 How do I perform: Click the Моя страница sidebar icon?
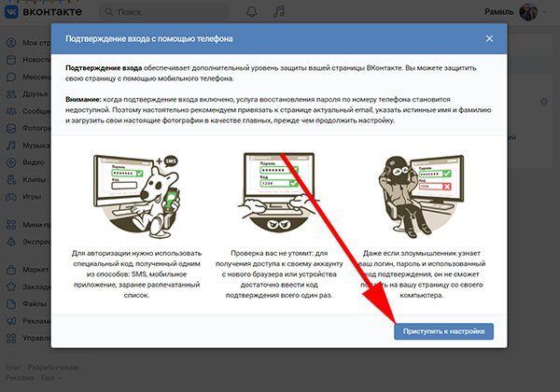pyautogui.click(x=11, y=43)
